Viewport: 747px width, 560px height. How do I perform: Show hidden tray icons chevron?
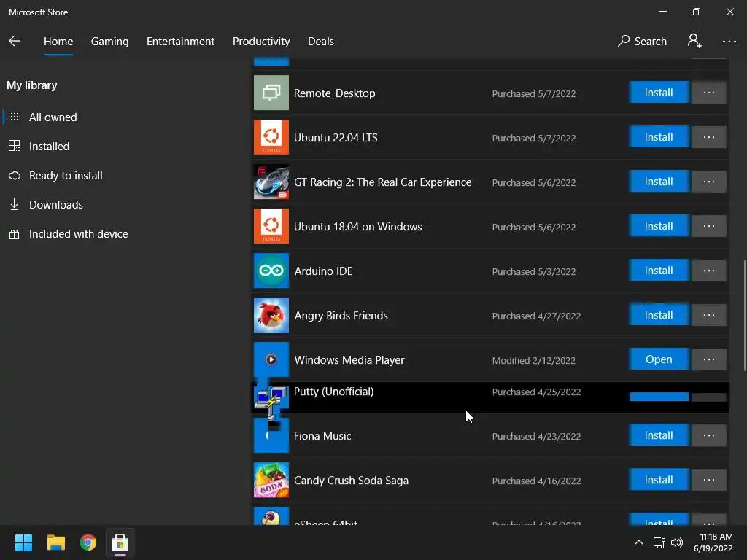tap(639, 542)
